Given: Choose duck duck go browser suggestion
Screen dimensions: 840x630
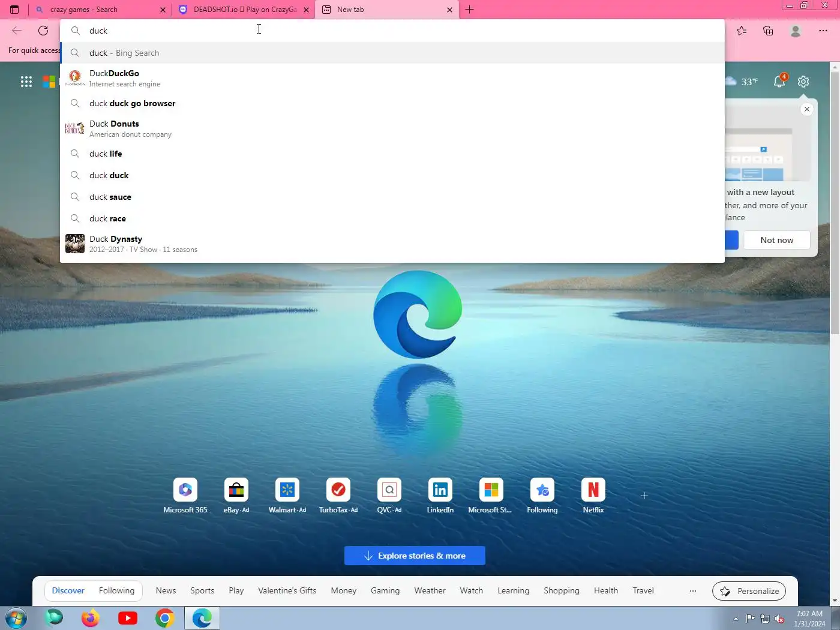Looking at the screenshot, I should click(x=392, y=103).
